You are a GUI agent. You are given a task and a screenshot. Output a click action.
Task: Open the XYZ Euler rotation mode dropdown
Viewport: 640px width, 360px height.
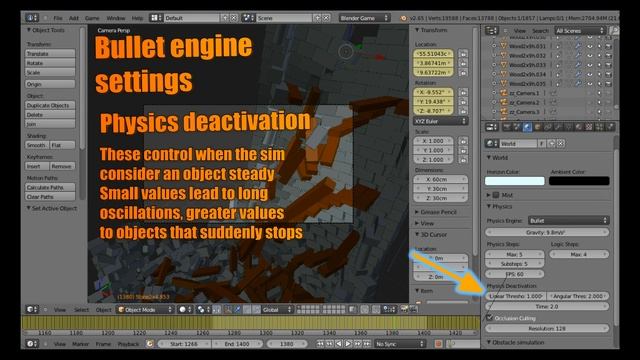point(441,121)
